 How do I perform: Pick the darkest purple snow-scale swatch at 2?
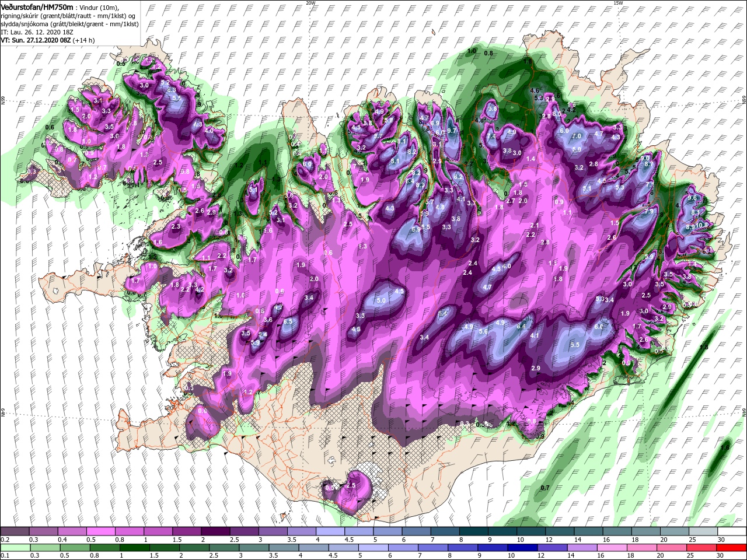[215, 531]
